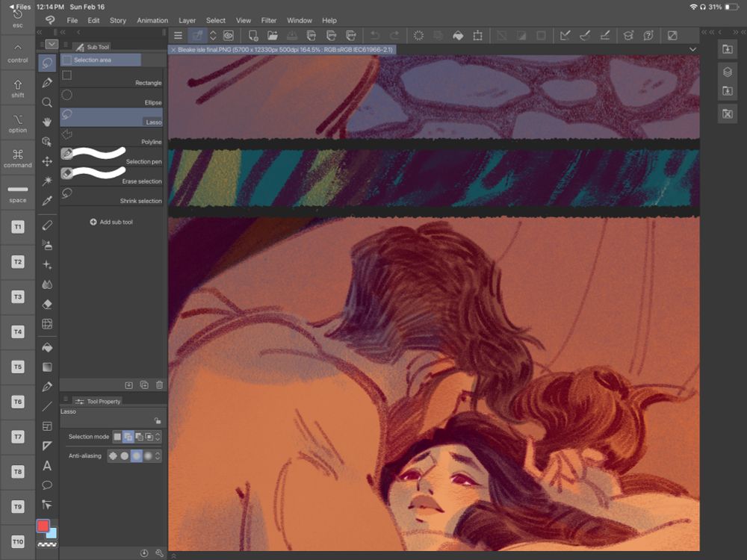Set anti-aliasing to None
747x560 pixels.
[113, 455]
